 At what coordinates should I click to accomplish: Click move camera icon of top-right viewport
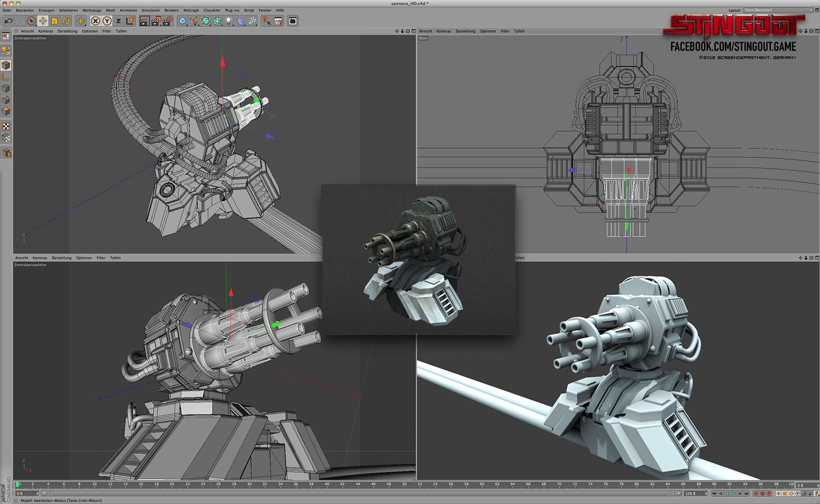800,31
